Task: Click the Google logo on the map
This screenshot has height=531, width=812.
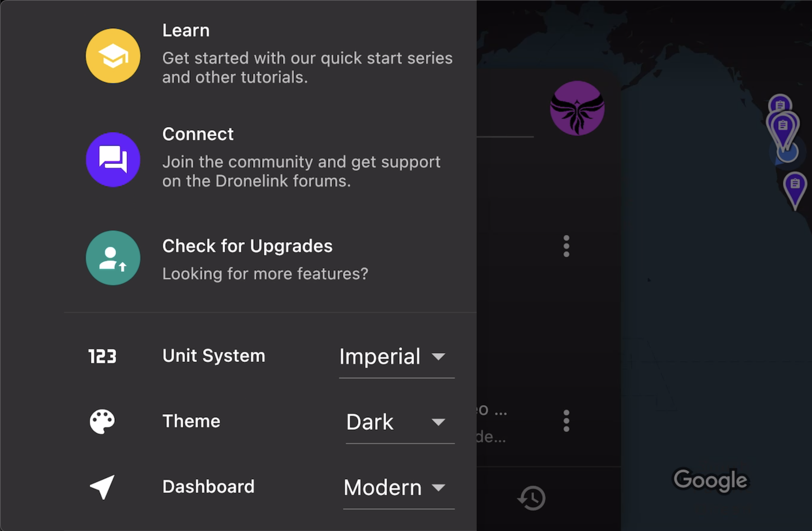Action: [x=711, y=480]
